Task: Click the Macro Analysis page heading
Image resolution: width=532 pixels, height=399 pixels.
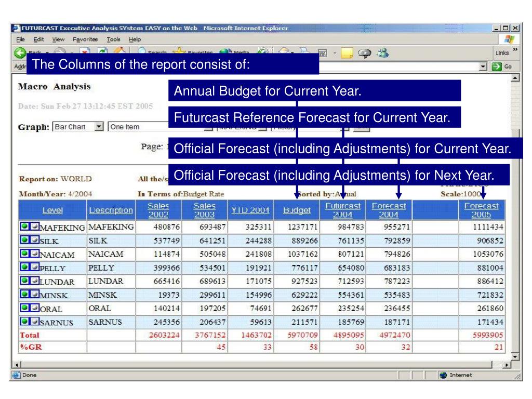Action: click(x=54, y=87)
